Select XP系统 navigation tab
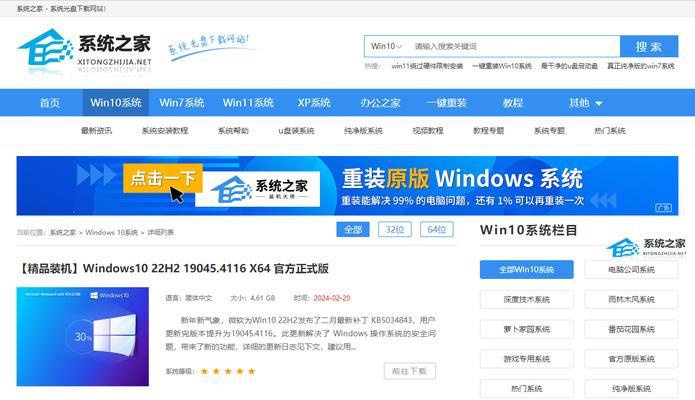Image resolution: width=695 pixels, height=400 pixels. click(314, 103)
